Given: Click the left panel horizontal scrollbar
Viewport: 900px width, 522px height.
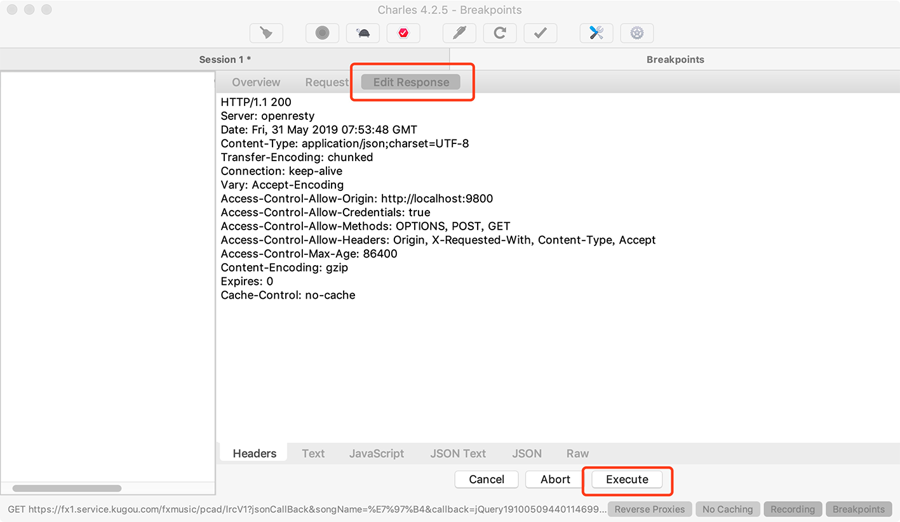Looking at the screenshot, I should [x=68, y=488].
